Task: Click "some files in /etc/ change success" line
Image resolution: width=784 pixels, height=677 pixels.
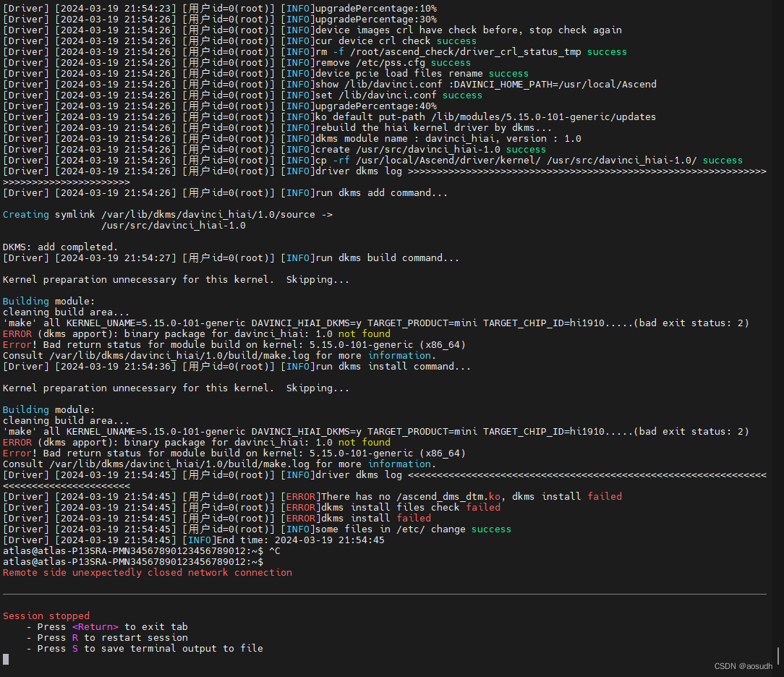Action: pyautogui.click(x=257, y=529)
